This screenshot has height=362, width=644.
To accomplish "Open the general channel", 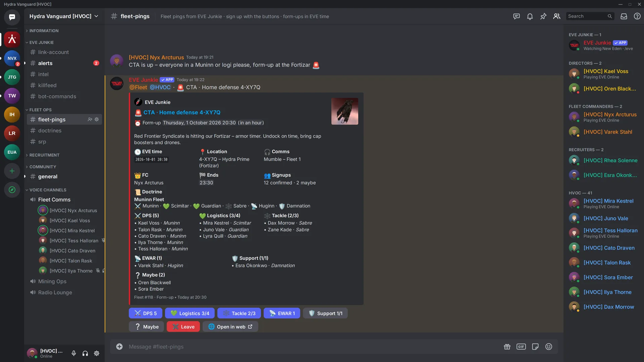I will pos(64,176).
